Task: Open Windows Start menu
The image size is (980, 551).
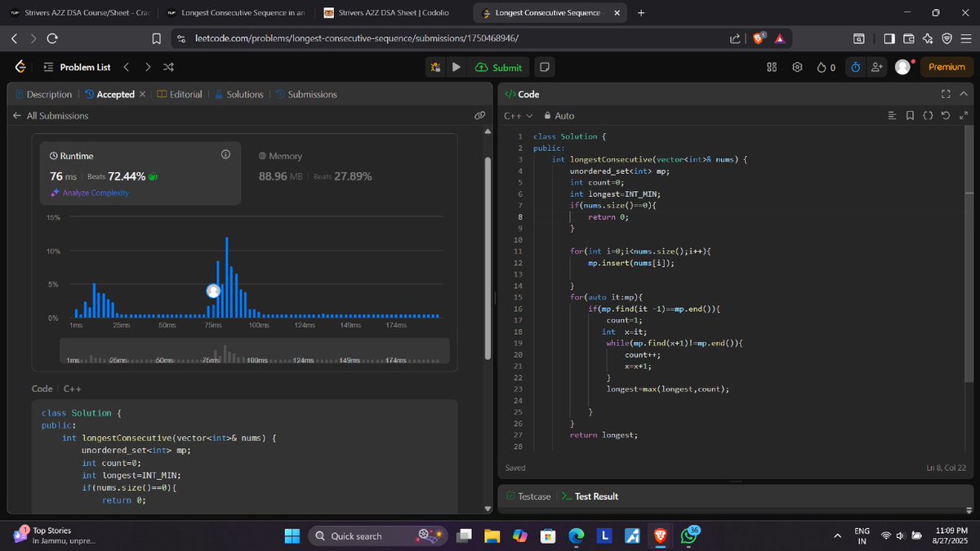Action: 292,535
